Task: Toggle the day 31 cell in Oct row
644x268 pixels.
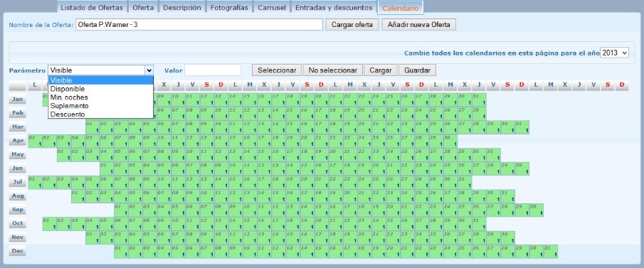Action: tap(480, 224)
